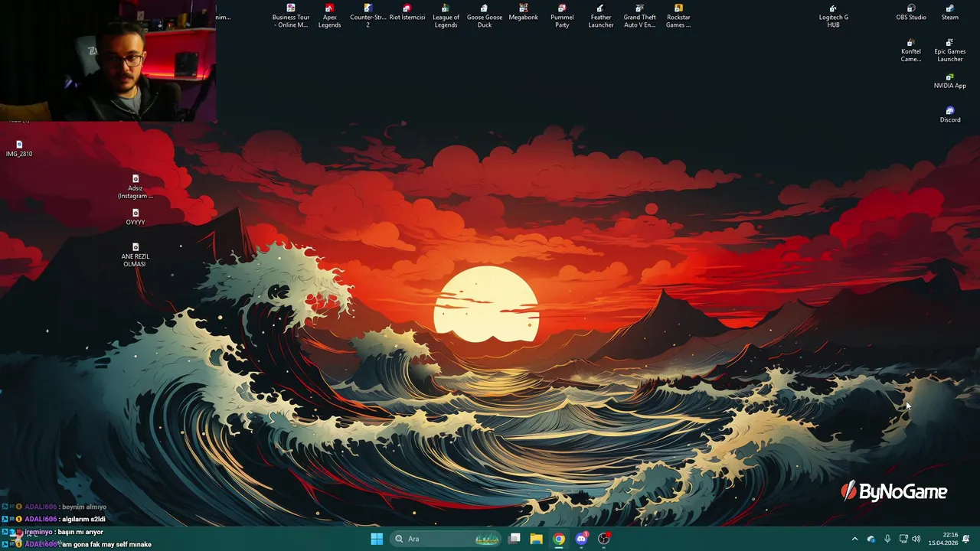Select the Riot Istemcisi shortcut

click(407, 13)
